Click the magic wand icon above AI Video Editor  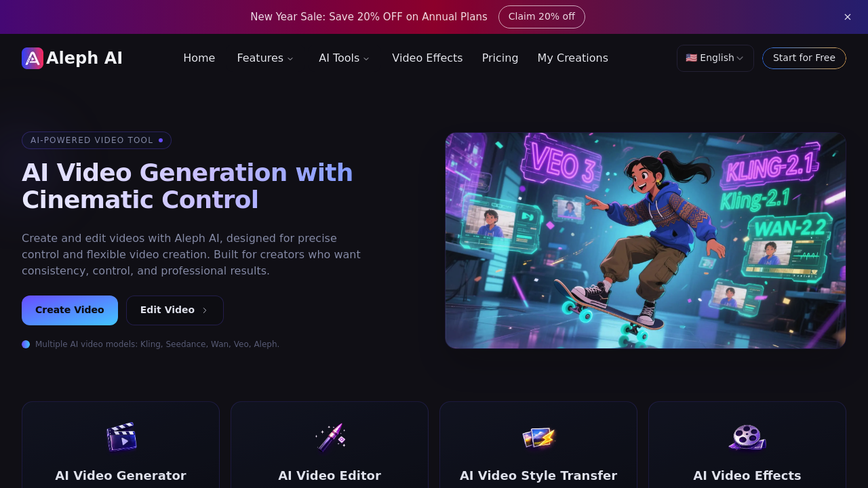330,437
